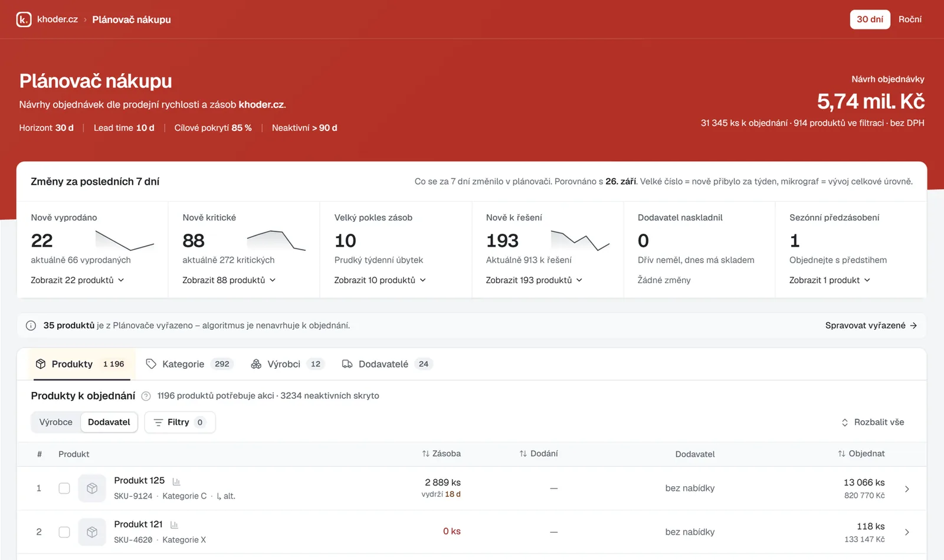Image resolution: width=944 pixels, height=560 pixels.
Task: Click SKU-9124 text
Action: point(133,496)
